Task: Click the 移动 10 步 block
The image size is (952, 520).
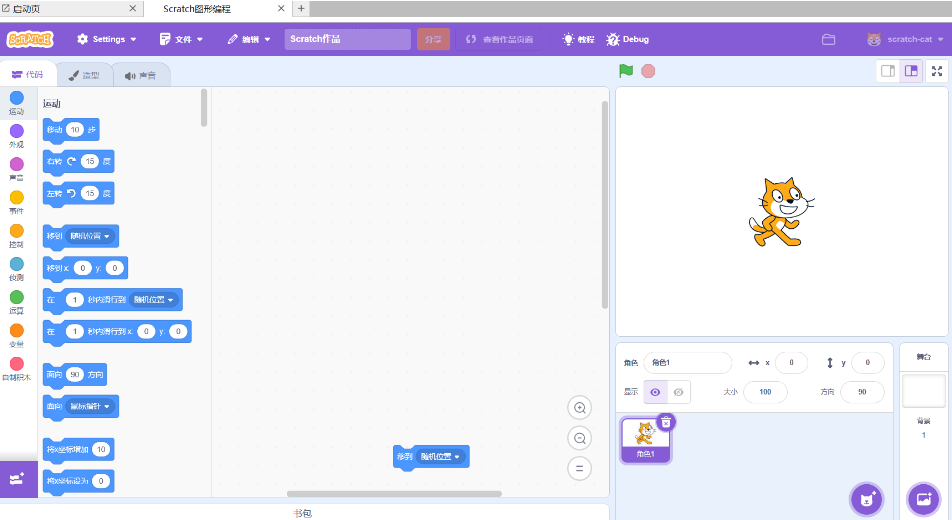Action: [x=71, y=130]
